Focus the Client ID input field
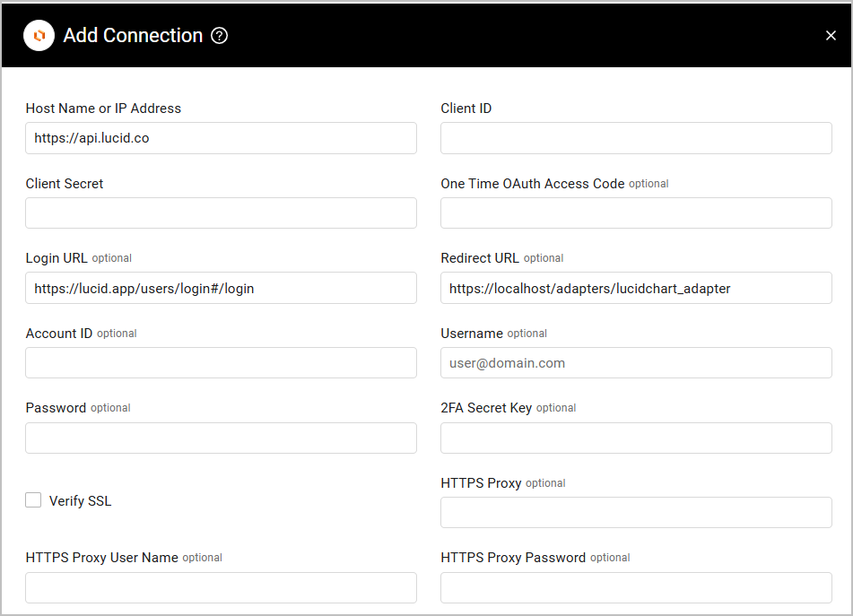This screenshot has width=853, height=616. tap(636, 138)
